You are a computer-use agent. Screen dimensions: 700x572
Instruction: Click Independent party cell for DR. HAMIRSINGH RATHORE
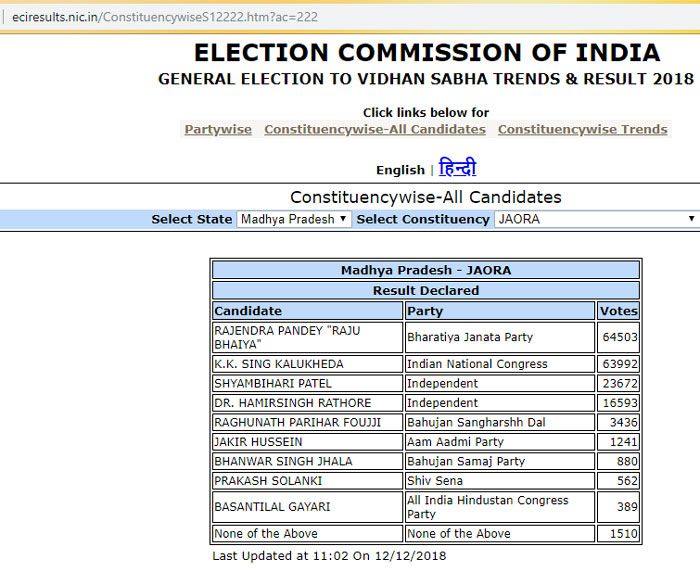pos(500,403)
